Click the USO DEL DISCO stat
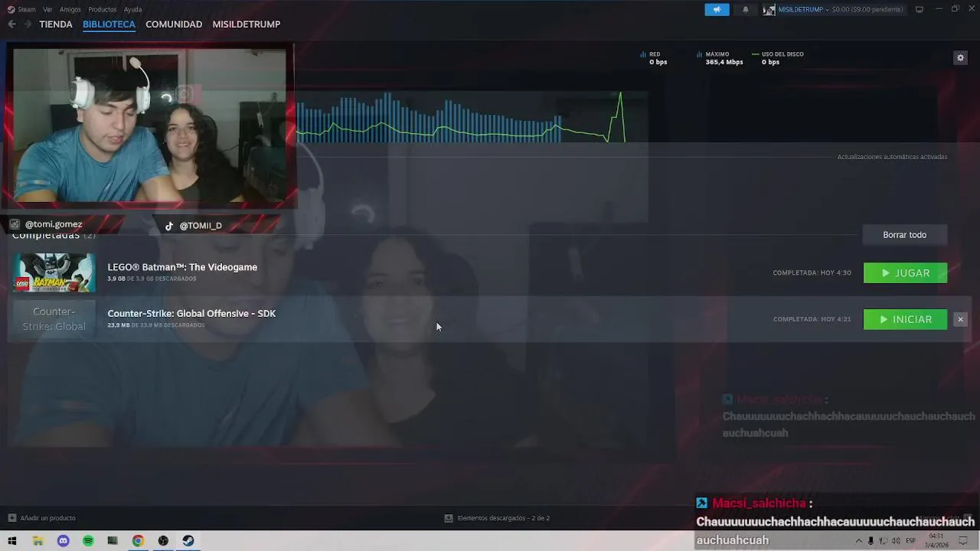The width and height of the screenshot is (980, 551). [x=779, y=58]
